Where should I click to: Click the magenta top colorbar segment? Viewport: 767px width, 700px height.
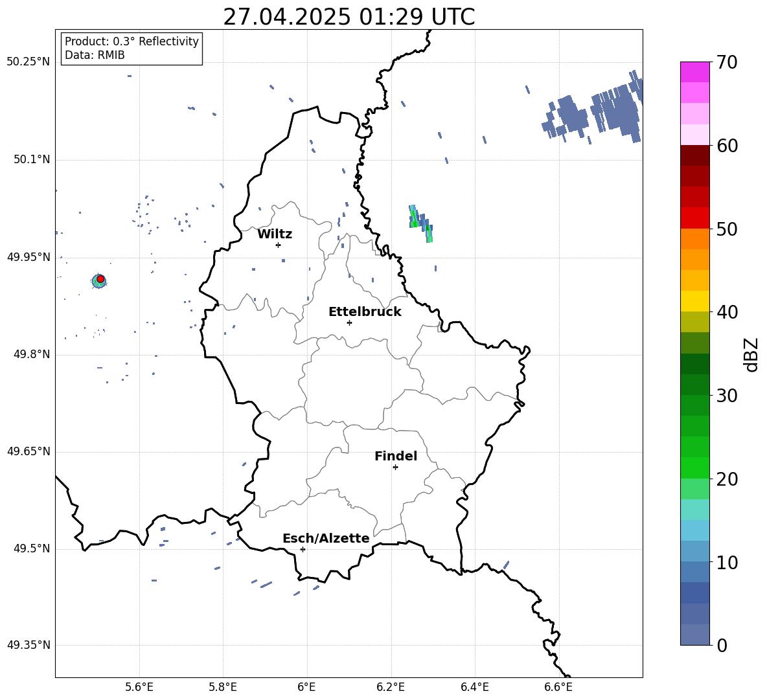[694, 72]
